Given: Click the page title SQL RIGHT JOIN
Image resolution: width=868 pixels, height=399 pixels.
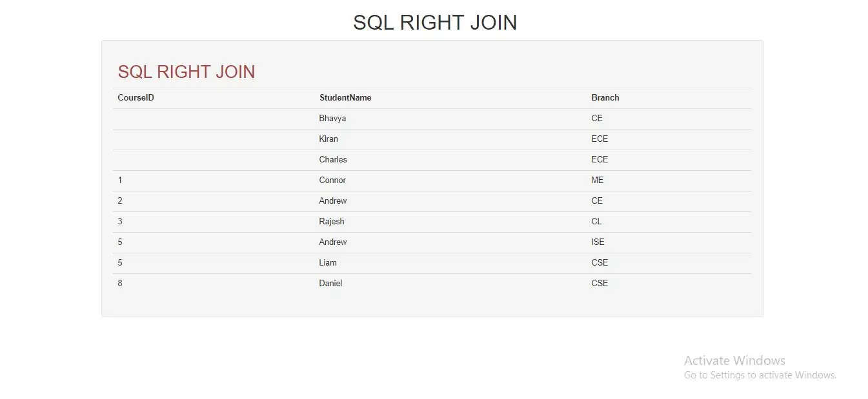Looking at the screenshot, I should coord(435,23).
